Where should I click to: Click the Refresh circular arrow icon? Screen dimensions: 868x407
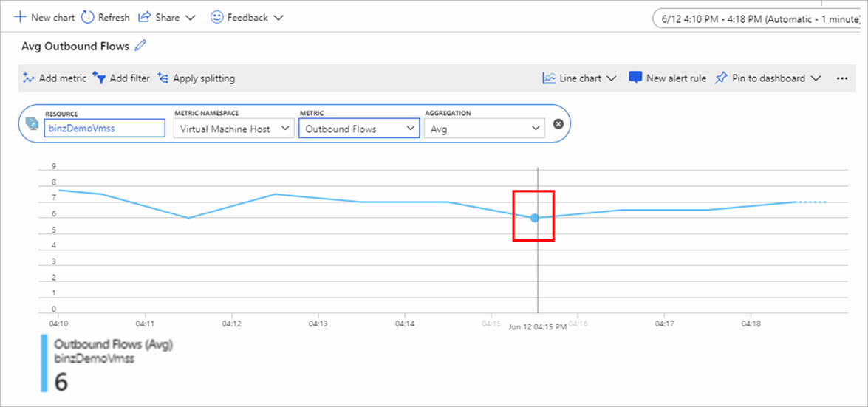point(88,17)
